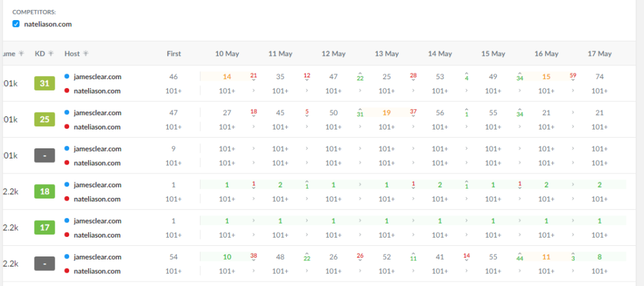Image resolution: width=644 pixels, height=286 pixels.
Task: Sort by the Host column icon
Action: (x=86, y=53)
